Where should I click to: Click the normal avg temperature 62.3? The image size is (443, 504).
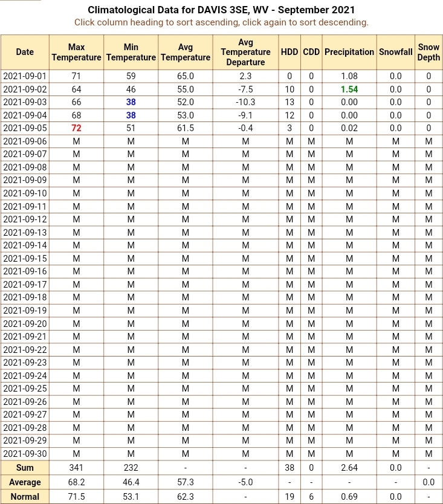[x=186, y=497]
